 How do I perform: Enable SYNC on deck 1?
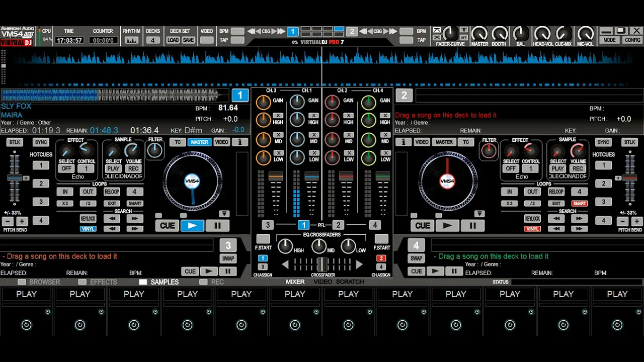coord(41,142)
